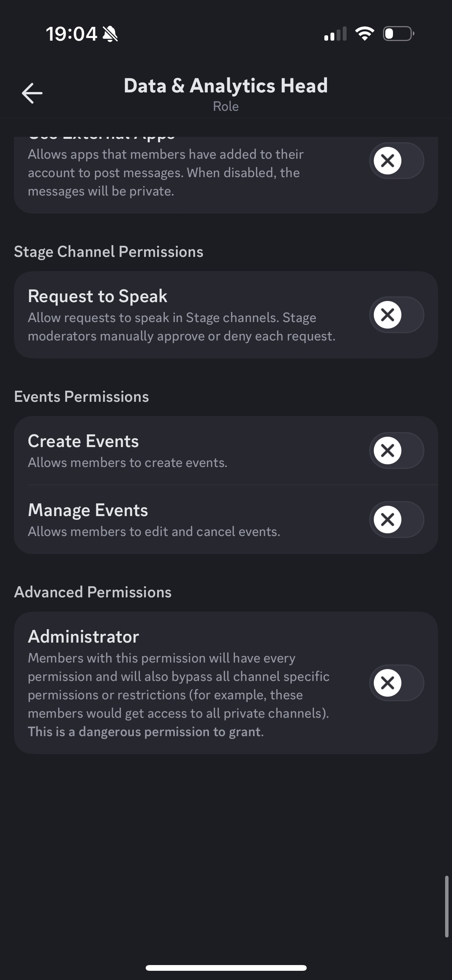Tap the Stage Channel Permissions heading
This screenshot has width=452, height=980.
point(108,252)
